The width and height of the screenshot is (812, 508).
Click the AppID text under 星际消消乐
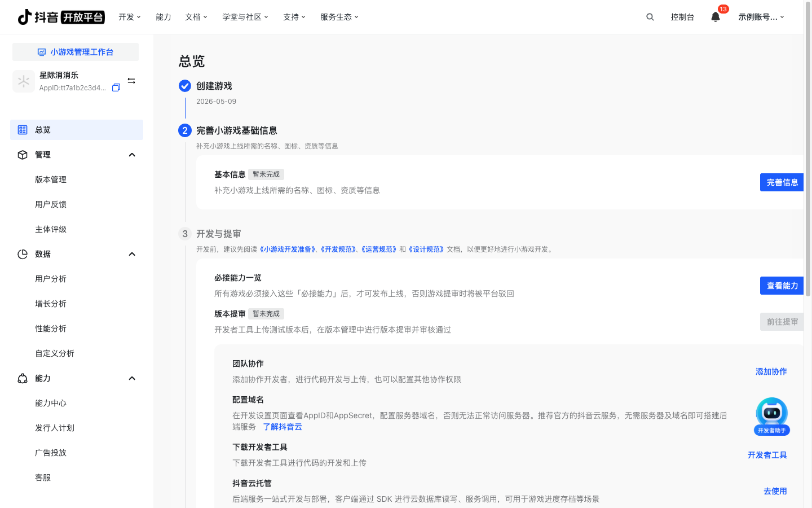coord(73,87)
